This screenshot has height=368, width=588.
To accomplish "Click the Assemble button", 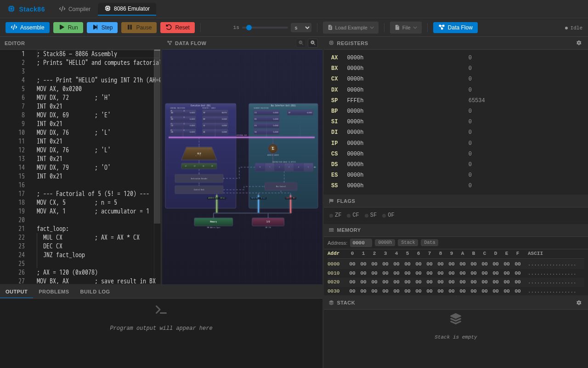I will (28, 28).
